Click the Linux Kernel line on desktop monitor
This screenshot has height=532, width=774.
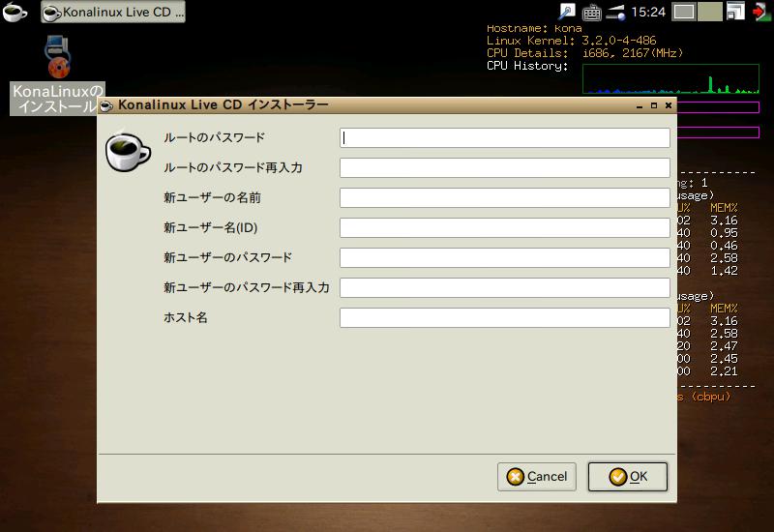click(571, 41)
